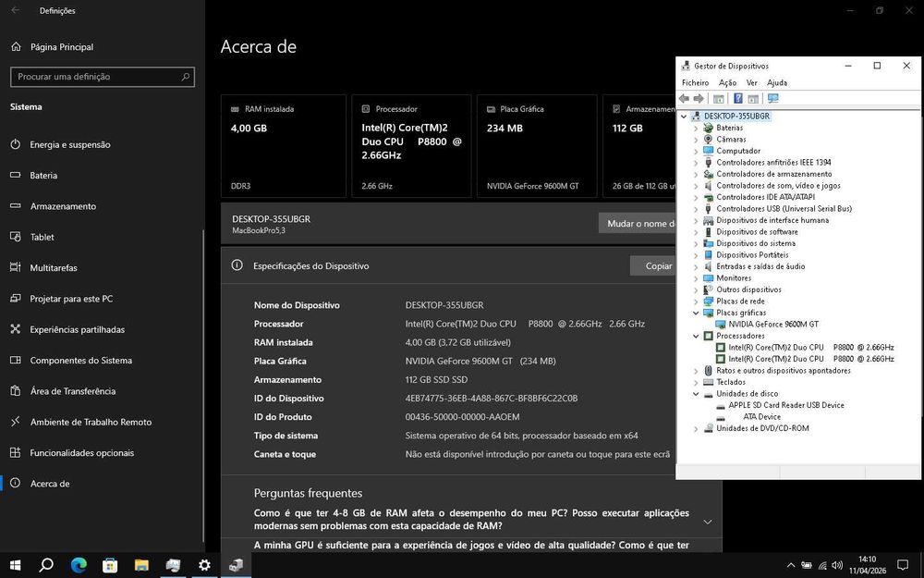Screen dimensions: 924x578
Task: Open Microsoft Store from taskbar
Action: click(x=110, y=565)
